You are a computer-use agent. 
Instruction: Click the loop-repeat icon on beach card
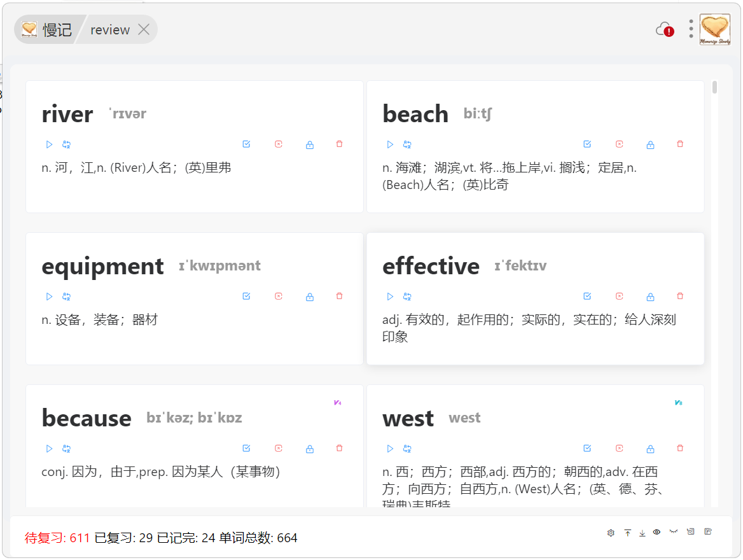pyautogui.click(x=407, y=144)
